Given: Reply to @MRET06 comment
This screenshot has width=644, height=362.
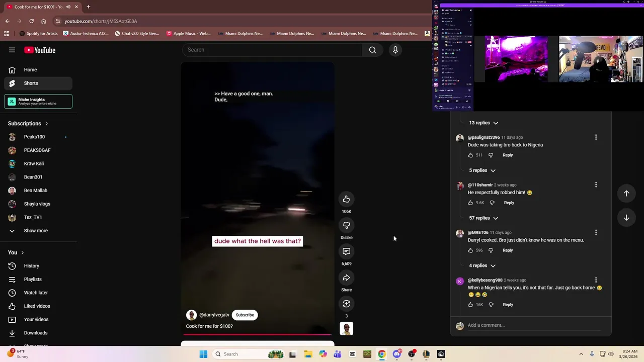Looking at the screenshot, I should (508, 250).
